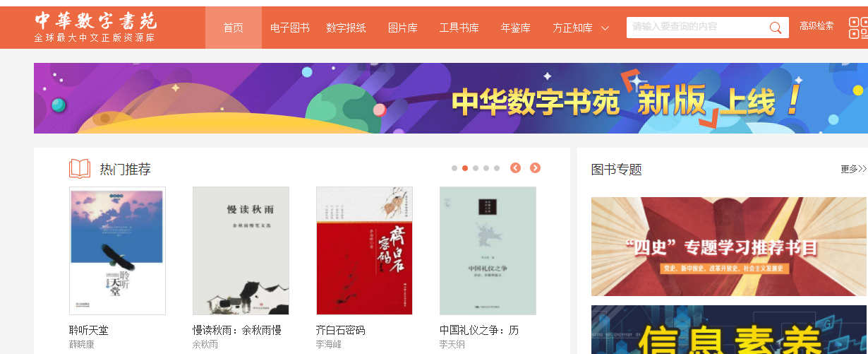This screenshot has height=354, width=868.
Task: Click the 中華数字書苑 site logo
Action: pyautogui.click(x=96, y=28)
